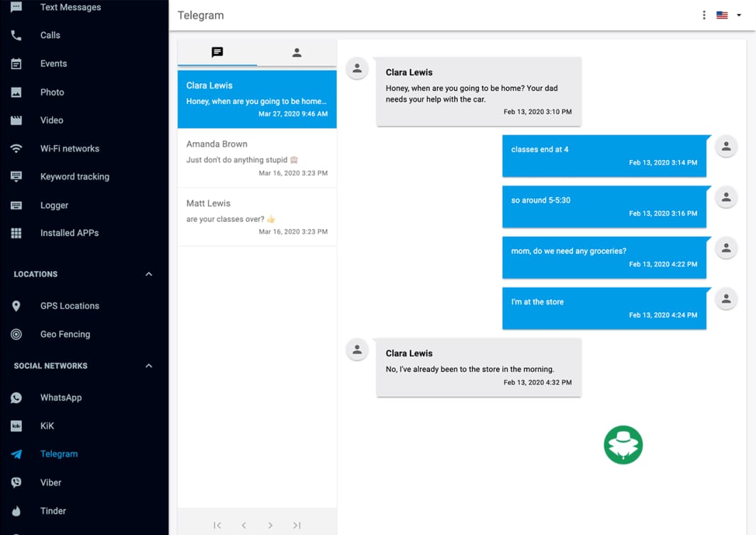
Task: Open the Video section
Action: pos(51,120)
